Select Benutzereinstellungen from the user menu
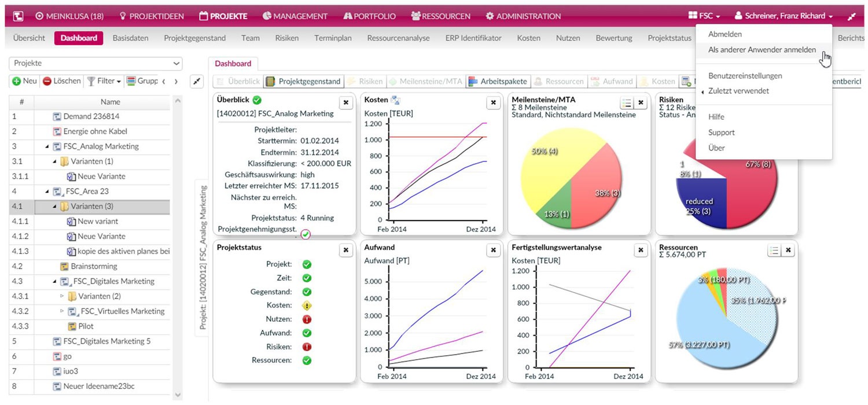This screenshot has height=405, width=868. click(x=745, y=76)
